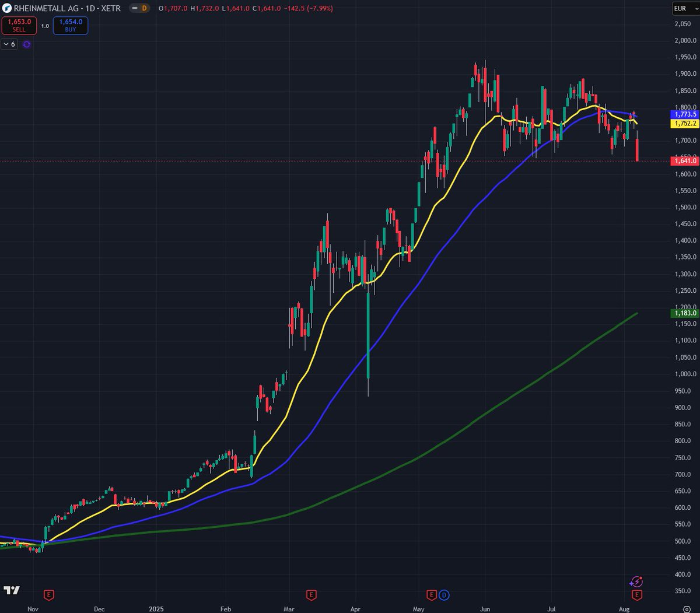Screen dimensions: 700x613
Task: Click the Nov label on time axis
Action: (x=33, y=609)
